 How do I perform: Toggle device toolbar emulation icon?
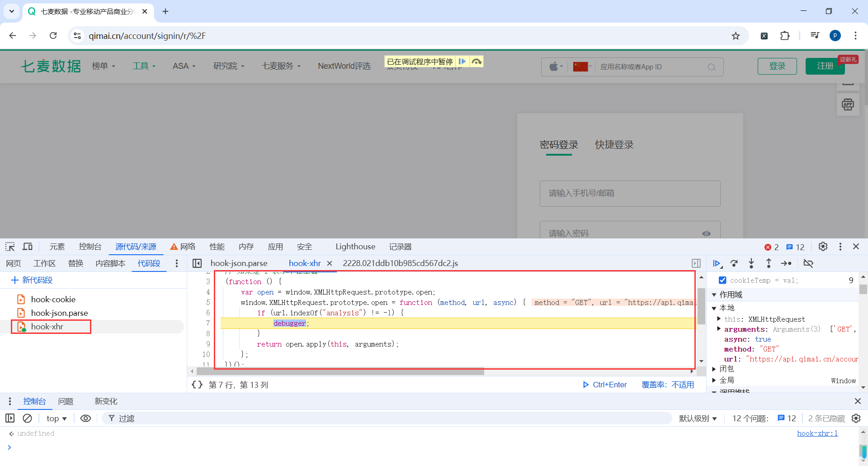(x=28, y=247)
